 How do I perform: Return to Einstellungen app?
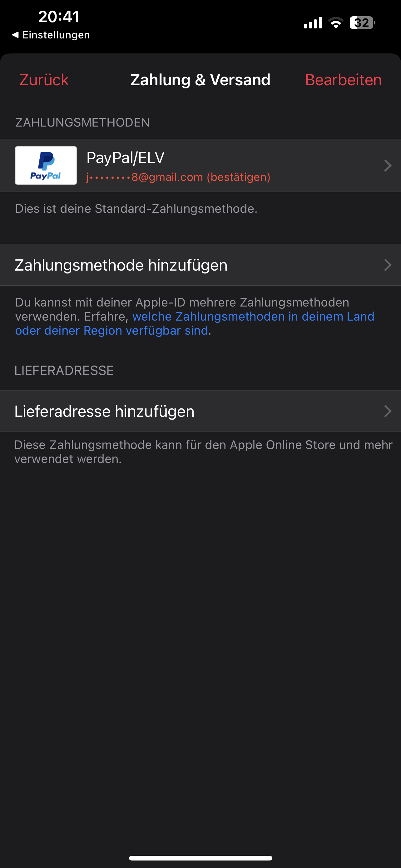click(51, 35)
